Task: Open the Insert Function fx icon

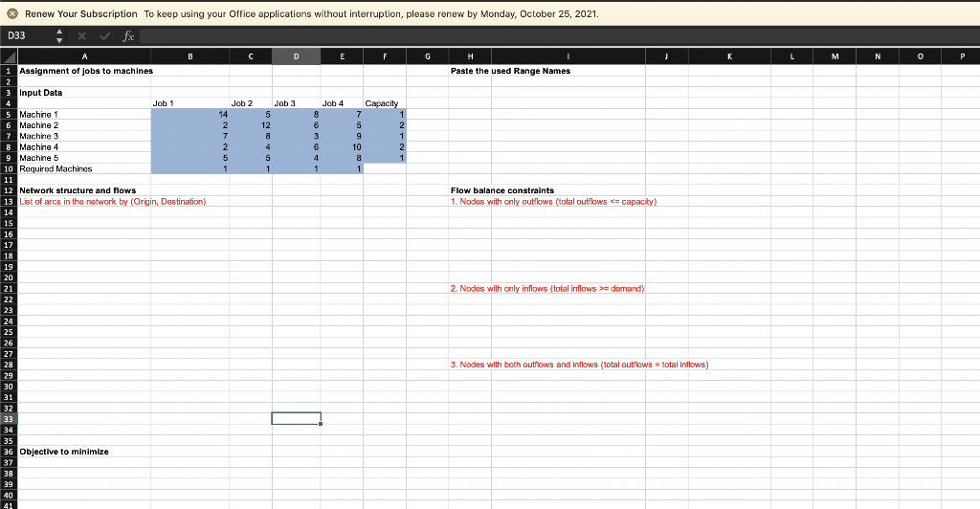Action: click(x=128, y=36)
